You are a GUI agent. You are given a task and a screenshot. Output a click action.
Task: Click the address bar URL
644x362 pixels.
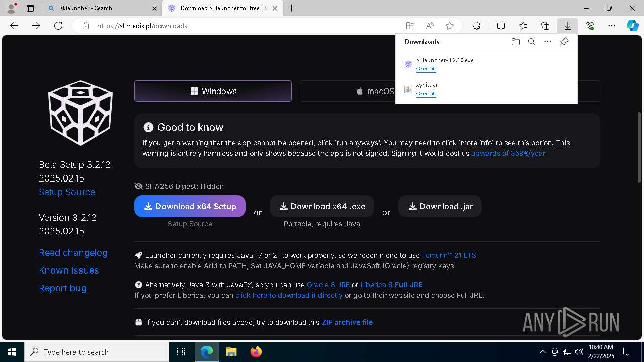coord(142,26)
